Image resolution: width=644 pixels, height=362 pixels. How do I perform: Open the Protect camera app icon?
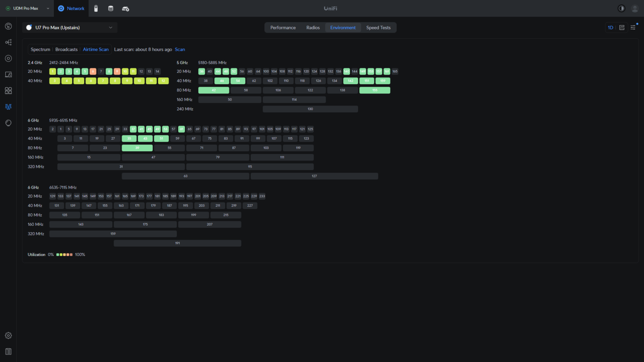pyautogui.click(x=96, y=8)
